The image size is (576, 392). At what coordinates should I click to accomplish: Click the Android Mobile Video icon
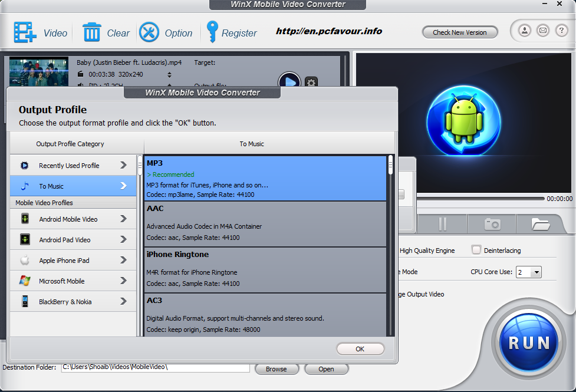click(x=25, y=219)
